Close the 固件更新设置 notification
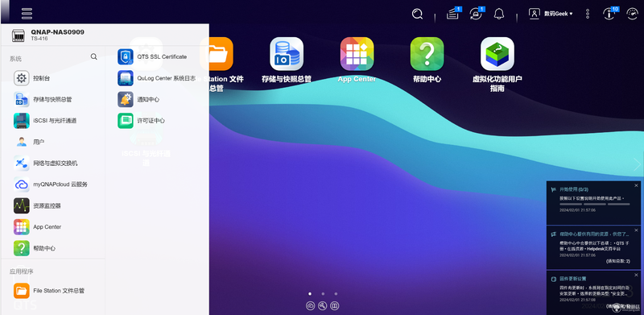The height and width of the screenshot is (315, 644). pos(637,275)
